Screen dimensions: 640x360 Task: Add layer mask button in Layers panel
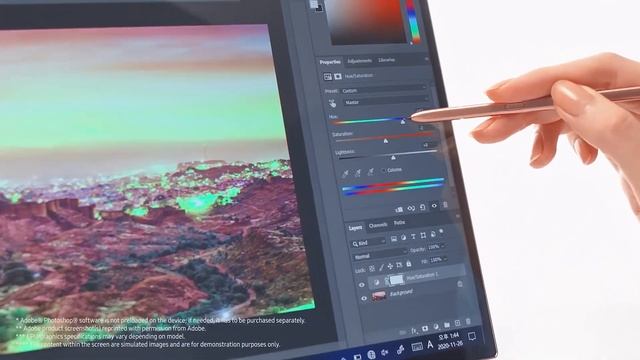[x=425, y=328]
